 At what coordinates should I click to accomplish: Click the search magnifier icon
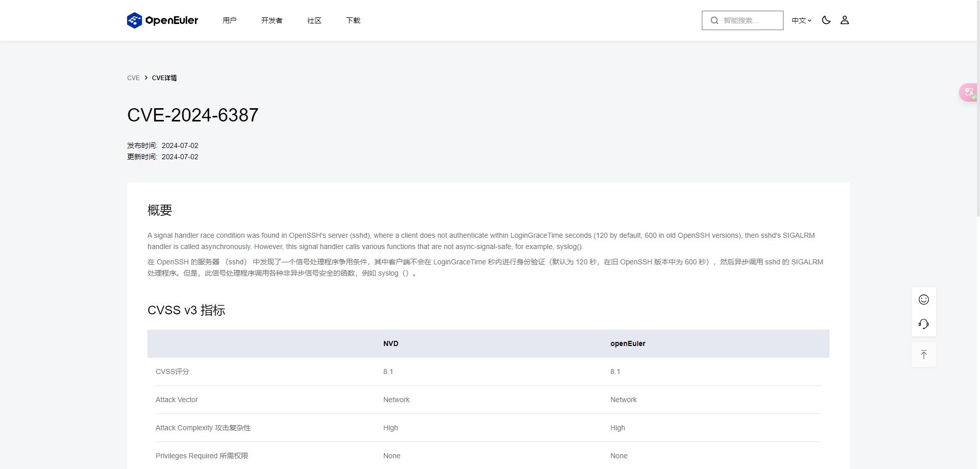(x=715, y=20)
